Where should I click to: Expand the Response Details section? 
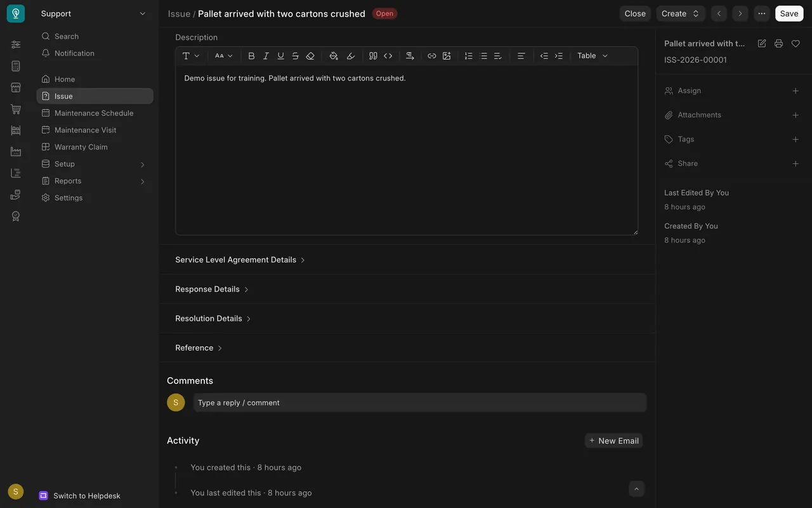pos(212,289)
